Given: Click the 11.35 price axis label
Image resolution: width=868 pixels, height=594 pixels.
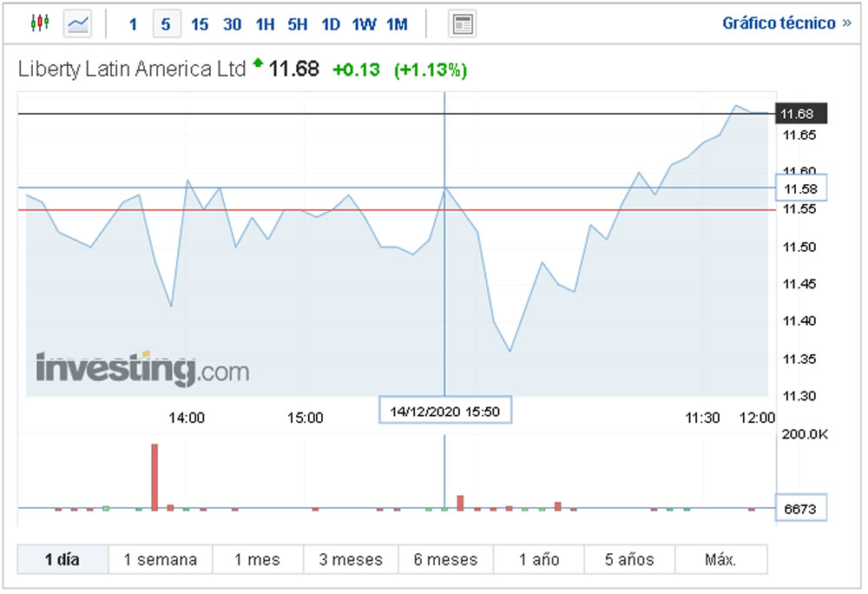Looking at the screenshot, I should pyautogui.click(x=799, y=360).
